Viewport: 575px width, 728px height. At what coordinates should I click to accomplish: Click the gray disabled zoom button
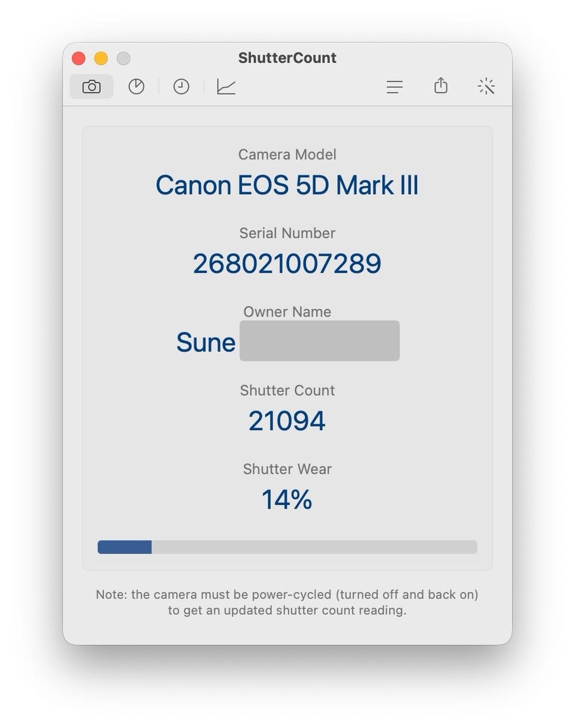pos(123,58)
